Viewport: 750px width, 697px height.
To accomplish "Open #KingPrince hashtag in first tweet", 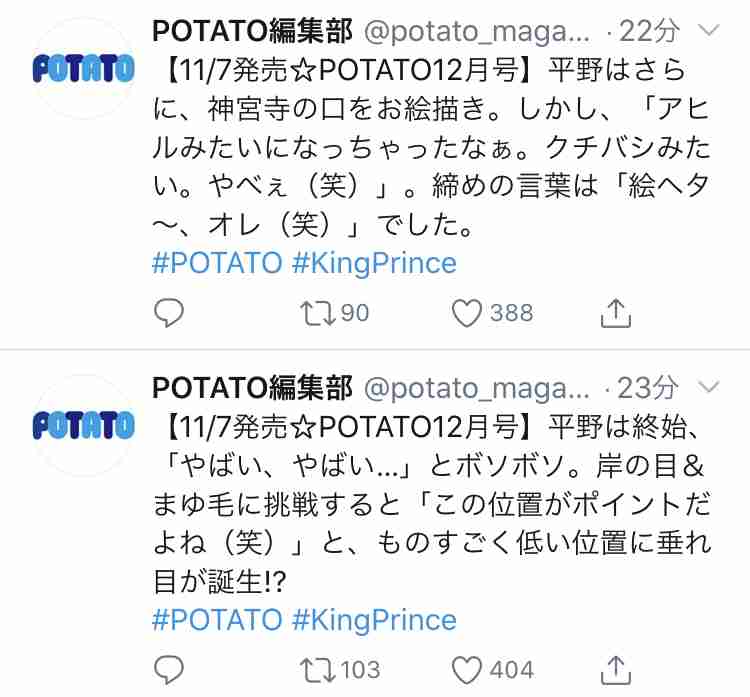I will coord(374,264).
